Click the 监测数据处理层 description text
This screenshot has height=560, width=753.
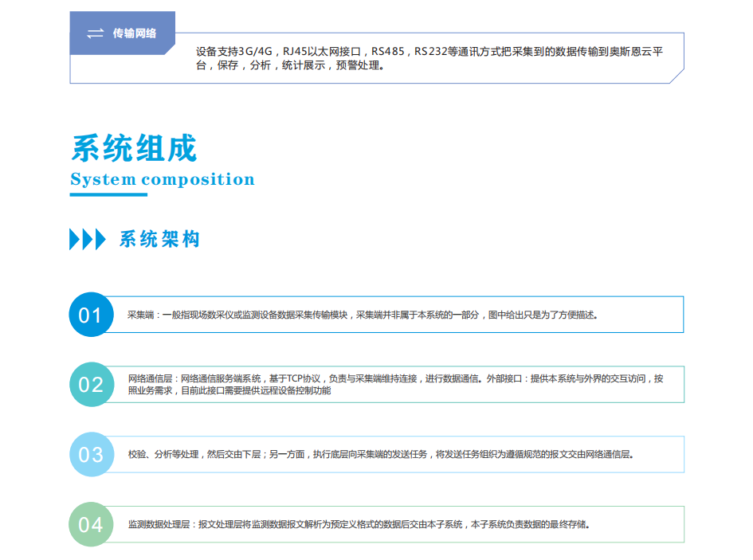359,524
